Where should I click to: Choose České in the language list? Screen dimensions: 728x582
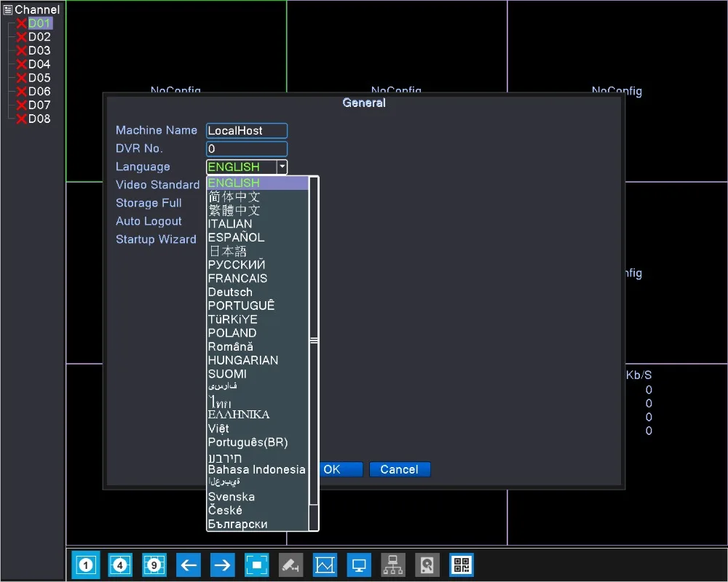click(257, 510)
